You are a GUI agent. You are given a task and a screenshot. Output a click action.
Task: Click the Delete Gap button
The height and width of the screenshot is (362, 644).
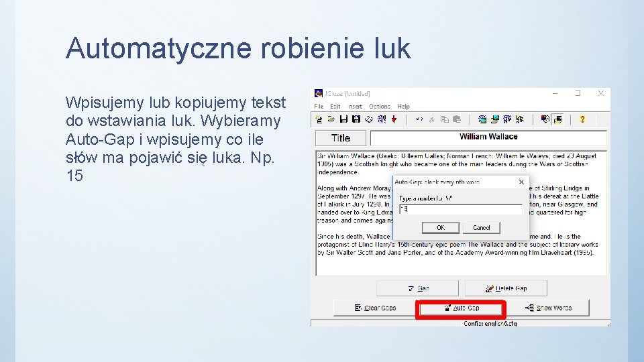pos(506,288)
